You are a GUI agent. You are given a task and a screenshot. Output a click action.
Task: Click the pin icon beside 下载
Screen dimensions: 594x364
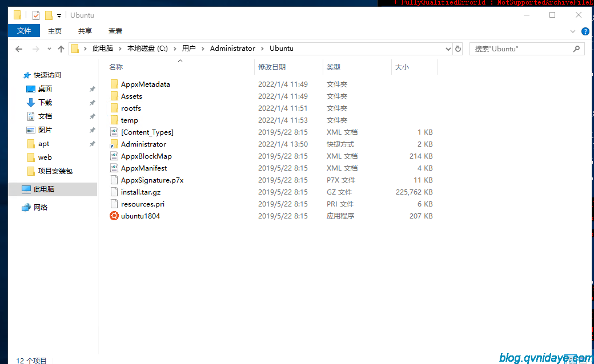[x=92, y=103]
